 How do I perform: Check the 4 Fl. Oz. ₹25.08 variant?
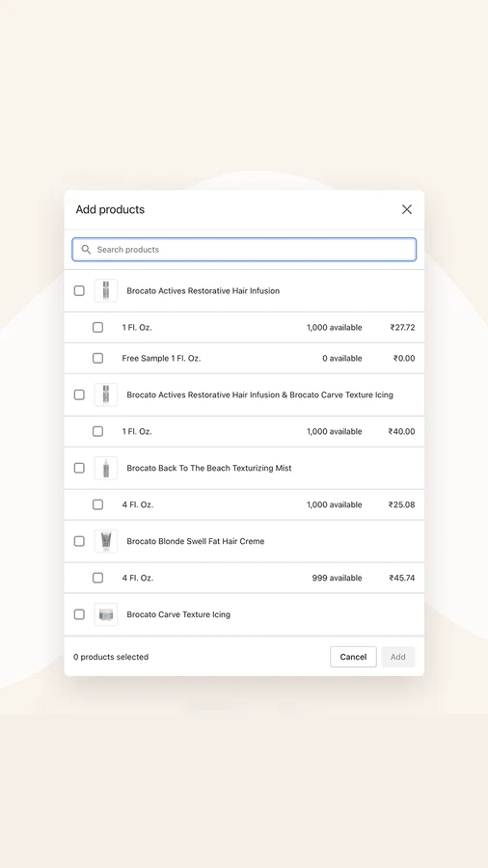tap(98, 504)
